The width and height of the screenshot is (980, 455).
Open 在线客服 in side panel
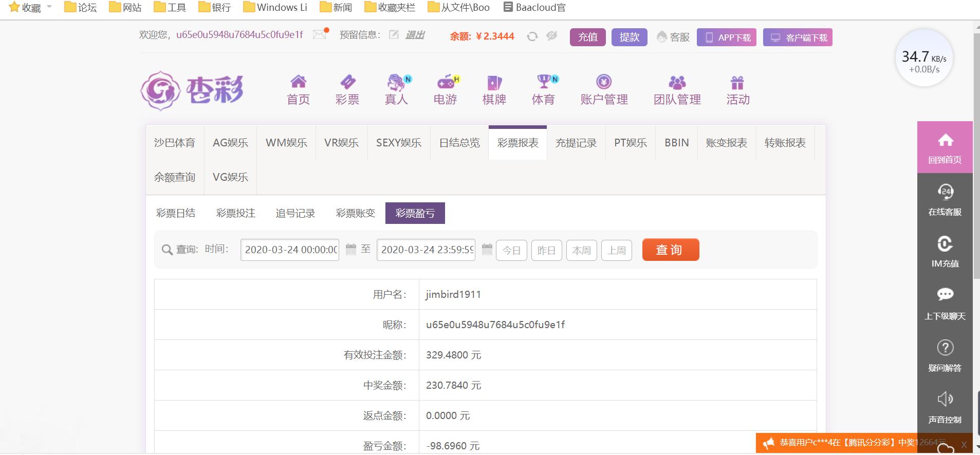point(945,199)
